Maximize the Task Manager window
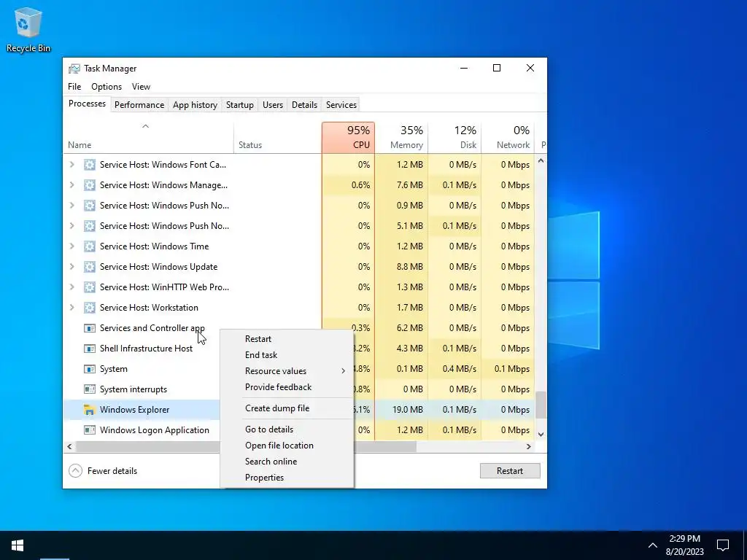The height and width of the screenshot is (560, 747). click(x=497, y=68)
